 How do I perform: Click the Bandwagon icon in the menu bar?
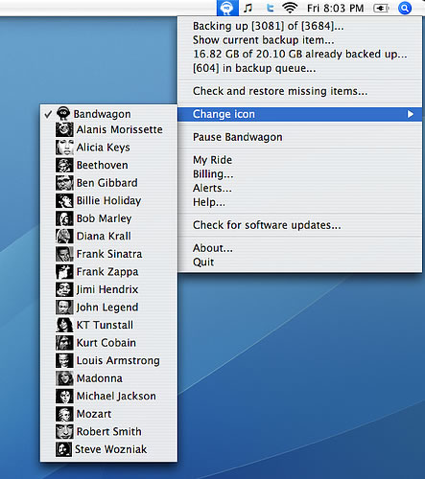point(228,8)
